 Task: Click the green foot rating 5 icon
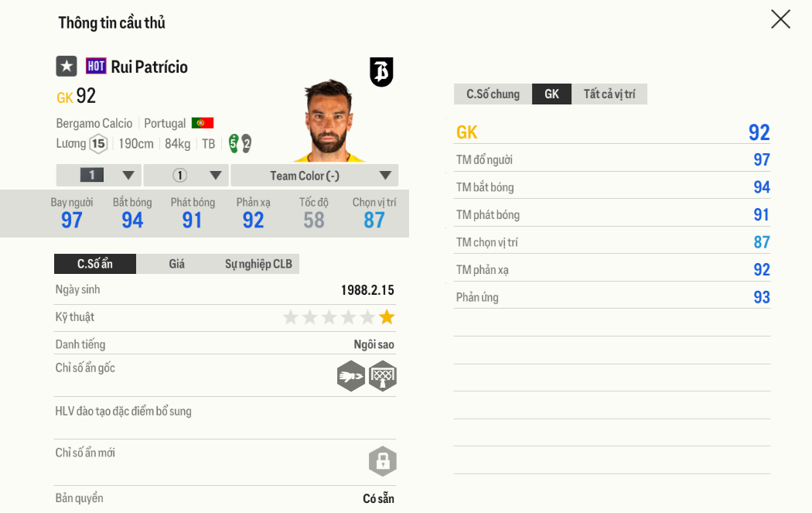click(x=234, y=143)
